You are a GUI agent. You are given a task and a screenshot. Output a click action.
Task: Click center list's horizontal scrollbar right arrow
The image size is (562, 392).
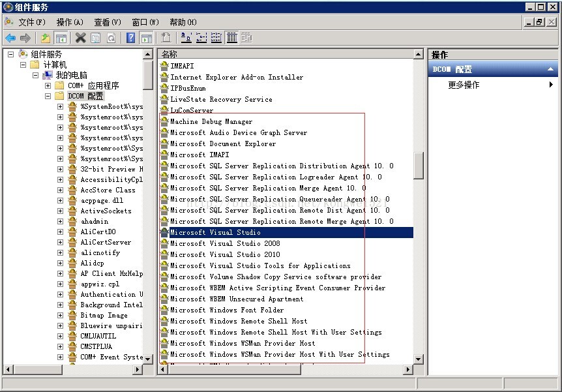click(x=408, y=369)
